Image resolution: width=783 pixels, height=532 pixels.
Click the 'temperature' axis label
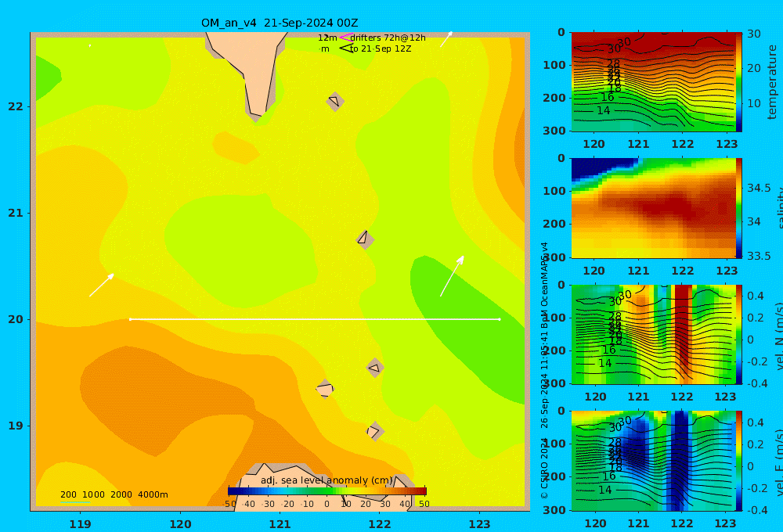(x=772, y=82)
